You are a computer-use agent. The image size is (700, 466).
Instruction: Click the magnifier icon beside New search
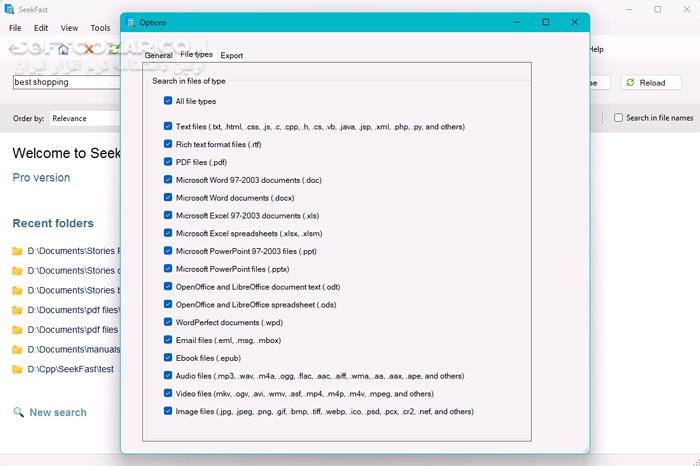(x=18, y=412)
